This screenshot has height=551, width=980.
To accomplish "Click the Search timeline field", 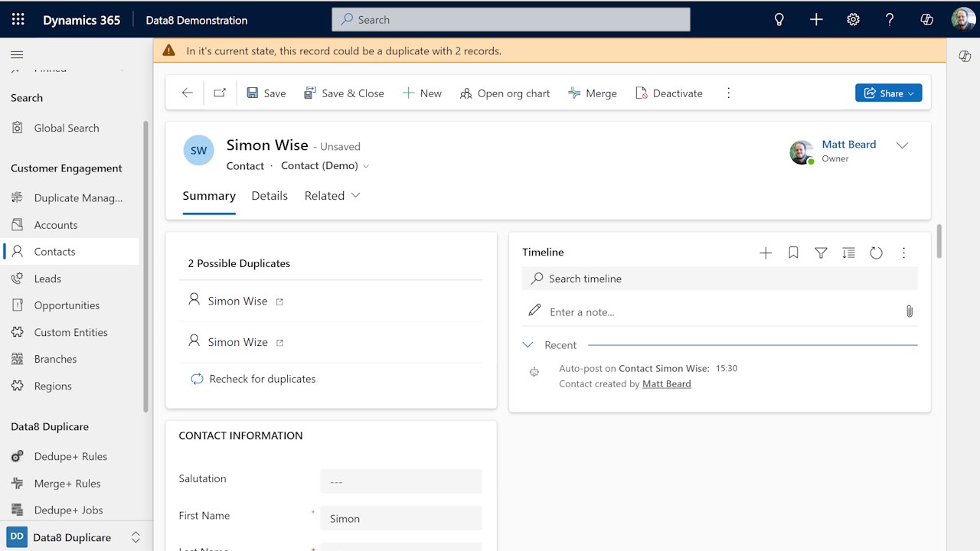I will pos(720,279).
